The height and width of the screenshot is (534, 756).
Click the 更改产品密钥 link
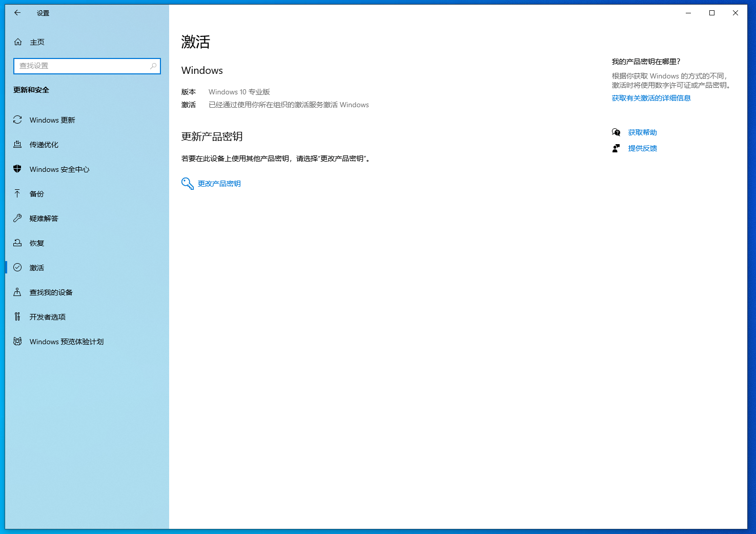click(x=219, y=184)
